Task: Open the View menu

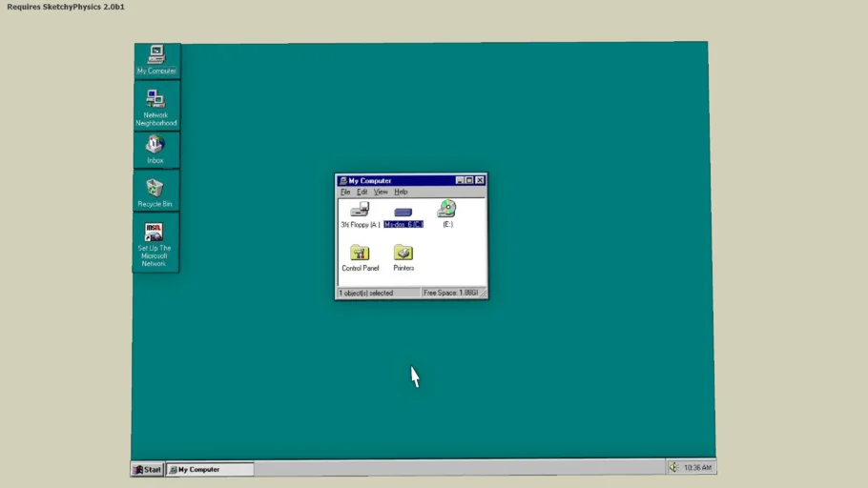Action: pyautogui.click(x=381, y=192)
